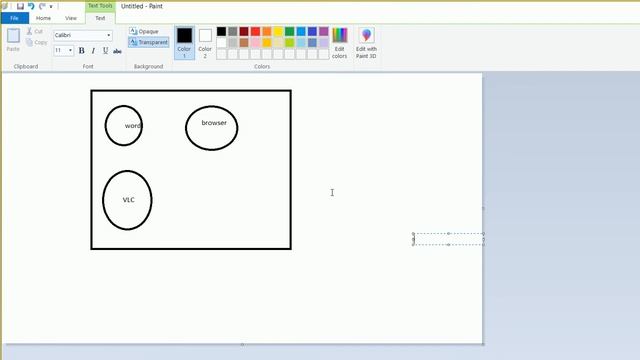This screenshot has height=360, width=640.
Task: Toggle Italic formatting
Action: pos(93,51)
